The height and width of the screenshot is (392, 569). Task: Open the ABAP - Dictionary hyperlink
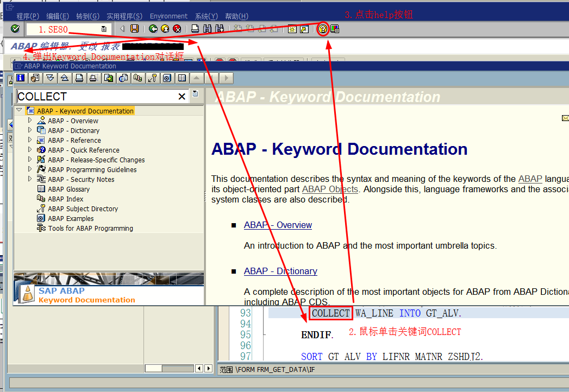pyautogui.click(x=280, y=271)
